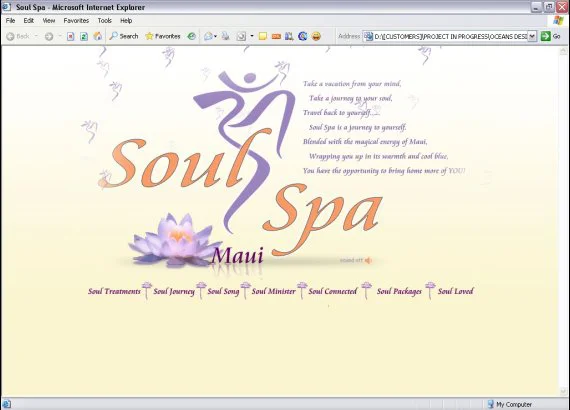The image size is (570, 410).
Task: Open the Soul Treatments link
Action: (114, 291)
